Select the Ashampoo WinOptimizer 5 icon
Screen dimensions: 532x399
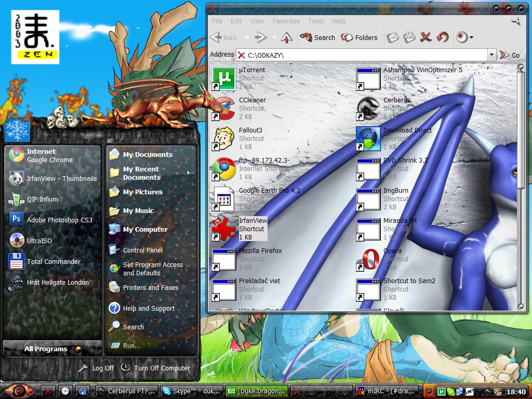368,78
